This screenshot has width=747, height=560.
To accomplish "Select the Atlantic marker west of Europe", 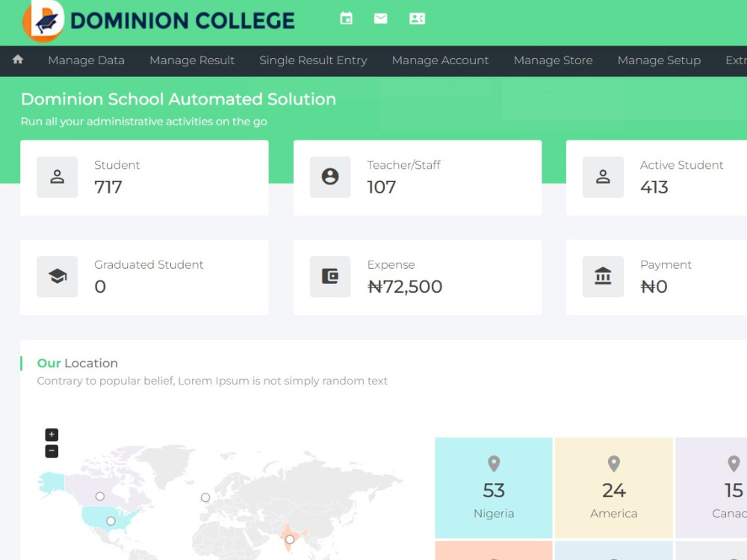I will (x=205, y=497).
